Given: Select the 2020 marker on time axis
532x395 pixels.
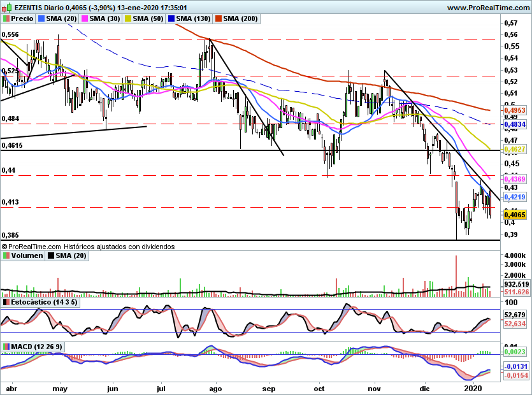Looking at the screenshot, I should point(472,388).
